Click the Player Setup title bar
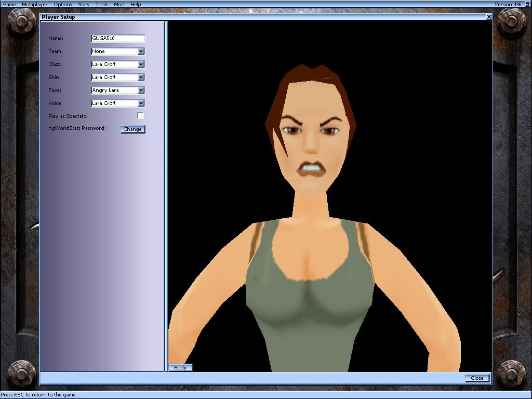The width and height of the screenshot is (532, 399). (260, 17)
